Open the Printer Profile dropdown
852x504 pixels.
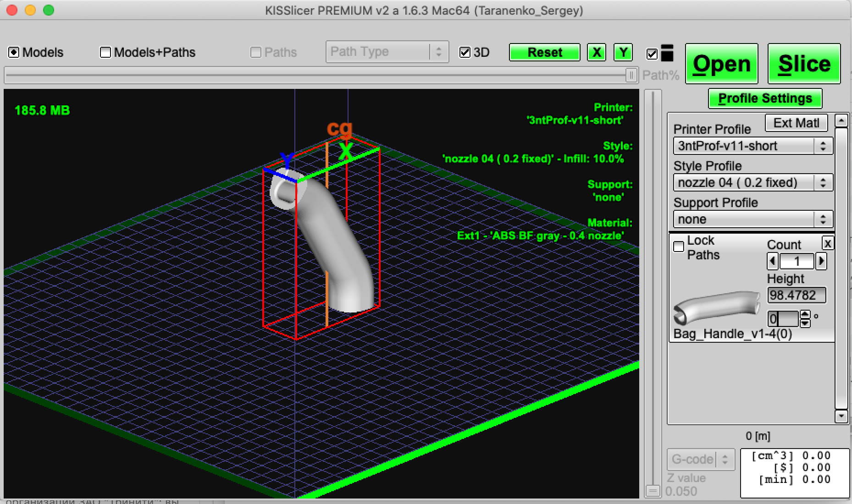pos(752,146)
